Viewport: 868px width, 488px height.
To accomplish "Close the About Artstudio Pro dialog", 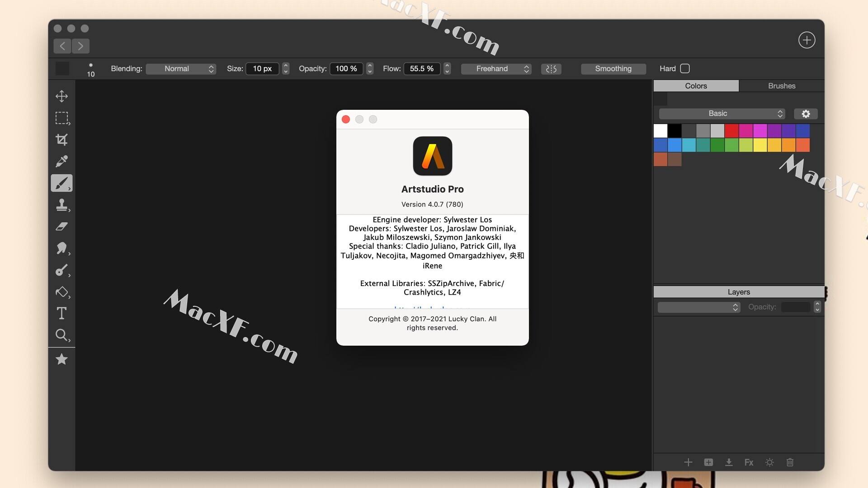I will 346,119.
